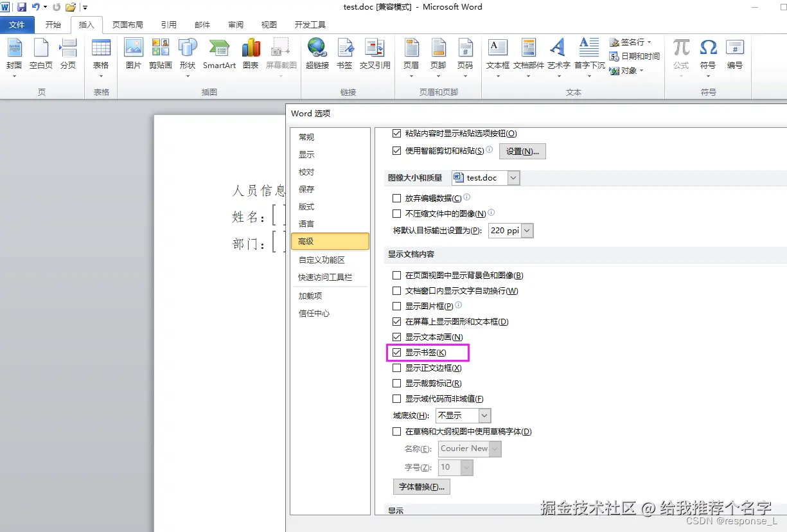Enable 显示图片框 checkbox

[396, 306]
